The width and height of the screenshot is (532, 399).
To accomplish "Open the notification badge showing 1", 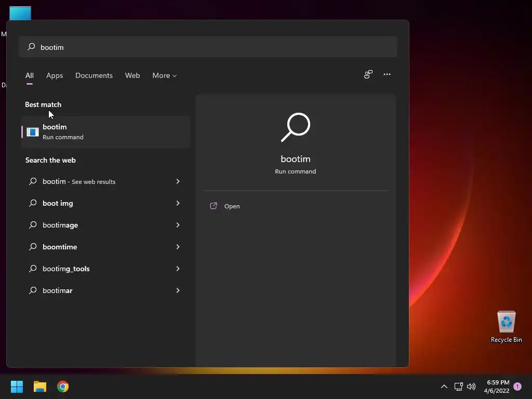I will point(517,387).
